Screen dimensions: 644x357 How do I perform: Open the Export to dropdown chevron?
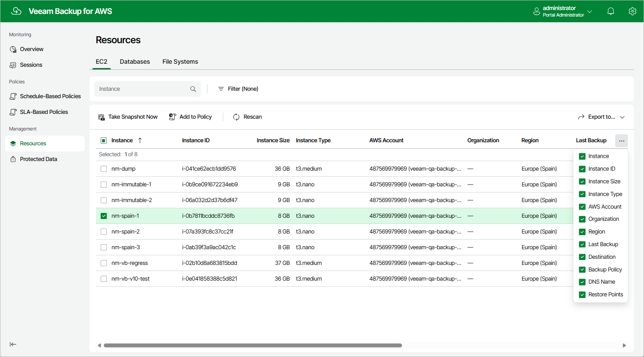622,117
